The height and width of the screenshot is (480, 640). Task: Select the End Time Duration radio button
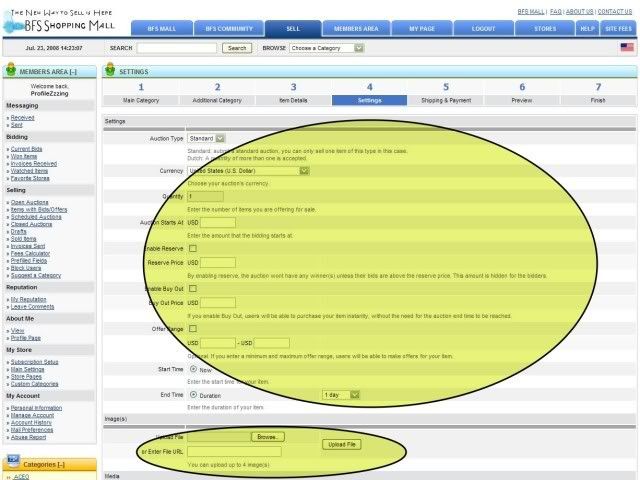point(193,395)
